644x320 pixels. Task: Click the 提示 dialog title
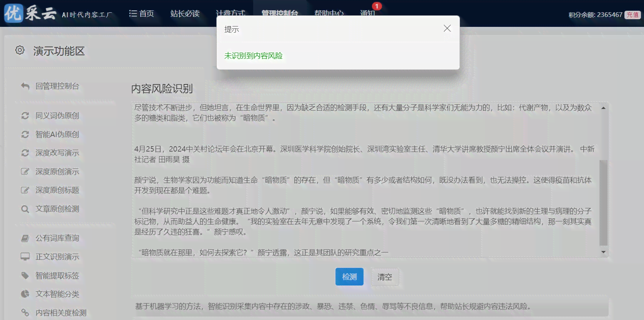231,29
